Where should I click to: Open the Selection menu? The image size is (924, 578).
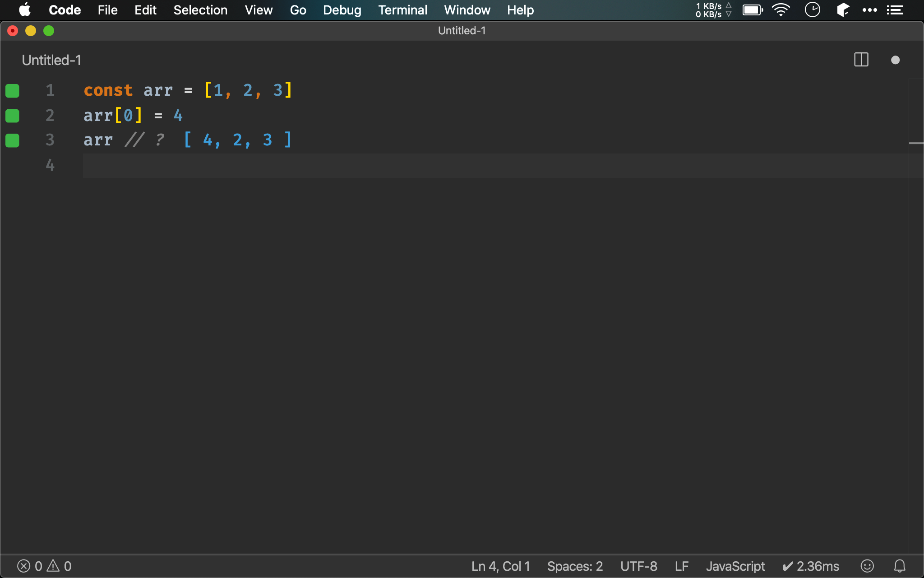coord(200,10)
